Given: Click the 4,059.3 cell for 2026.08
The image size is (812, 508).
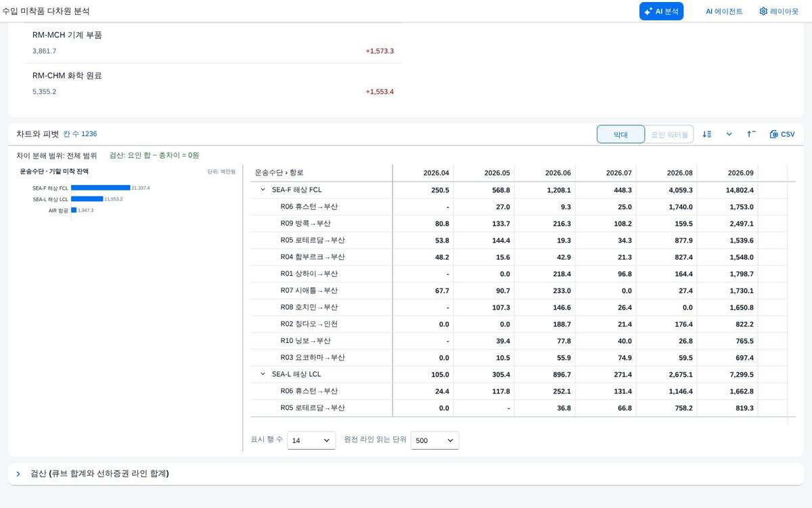Looking at the screenshot, I should point(667,190).
